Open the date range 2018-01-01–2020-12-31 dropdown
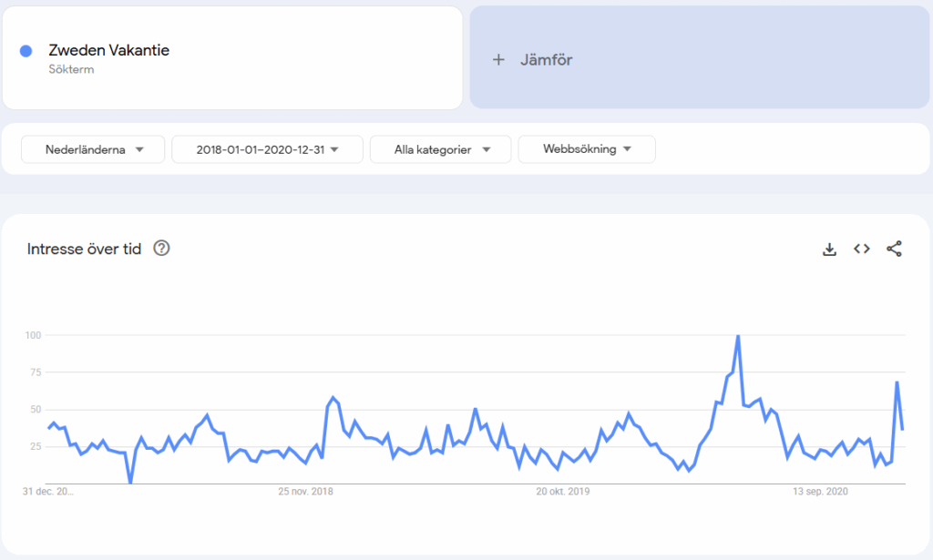933x560 pixels. coord(267,149)
